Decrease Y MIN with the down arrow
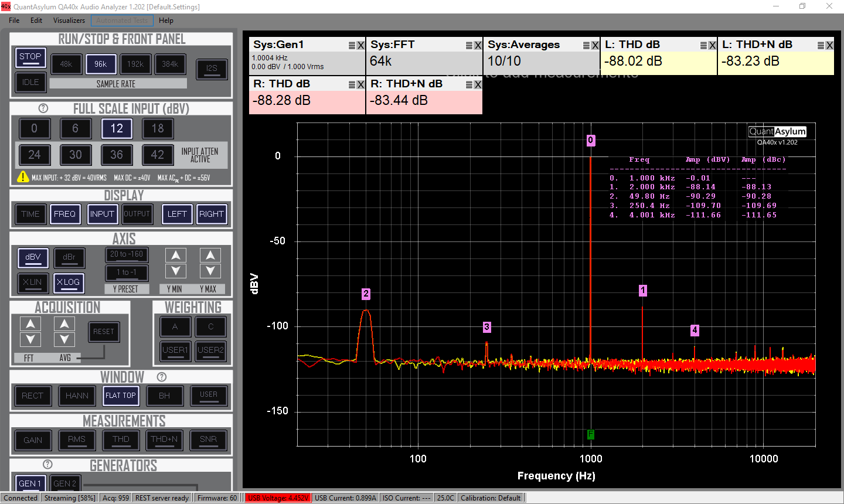844x504 pixels. tap(176, 271)
